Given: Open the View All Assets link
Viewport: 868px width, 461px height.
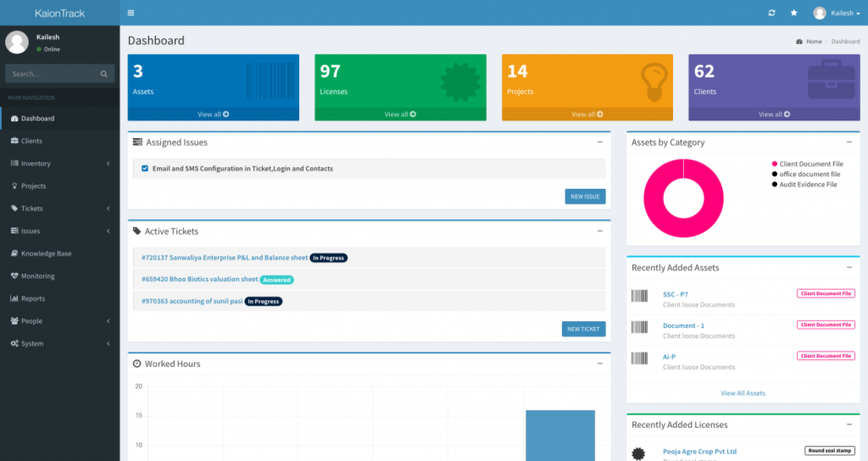Looking at the screenshot, I should [743, 393].
